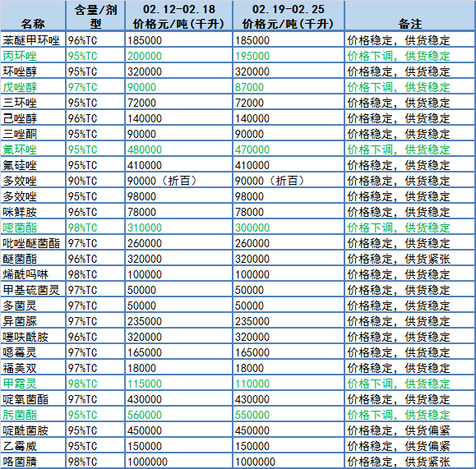Click the 咪鲜胺 name cell

click(x=33, y=212)
